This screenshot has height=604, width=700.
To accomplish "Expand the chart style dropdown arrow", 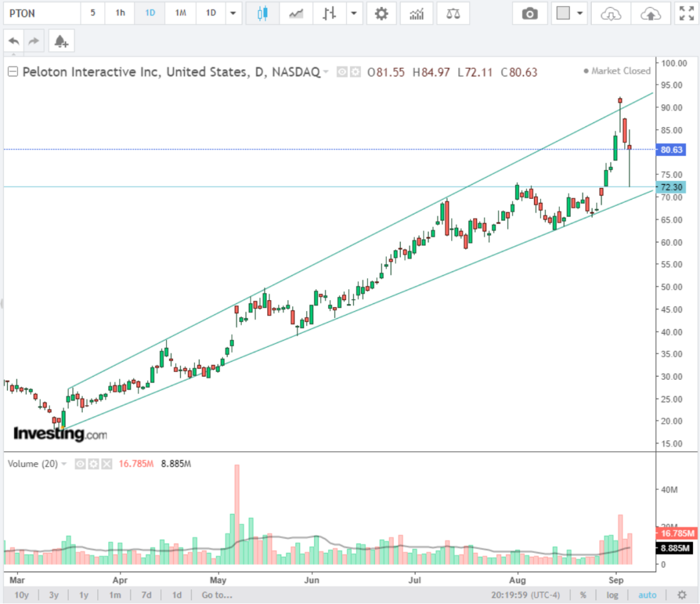I will pos(354,14).
